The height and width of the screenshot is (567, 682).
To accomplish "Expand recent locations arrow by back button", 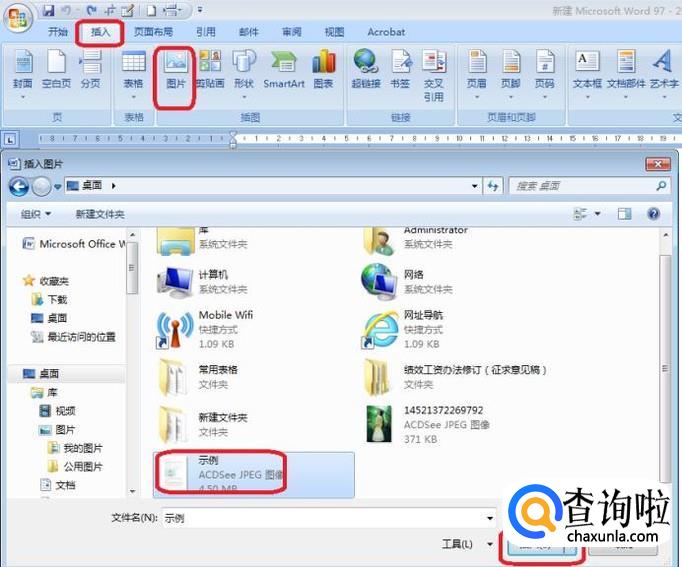I will (57, 187).
